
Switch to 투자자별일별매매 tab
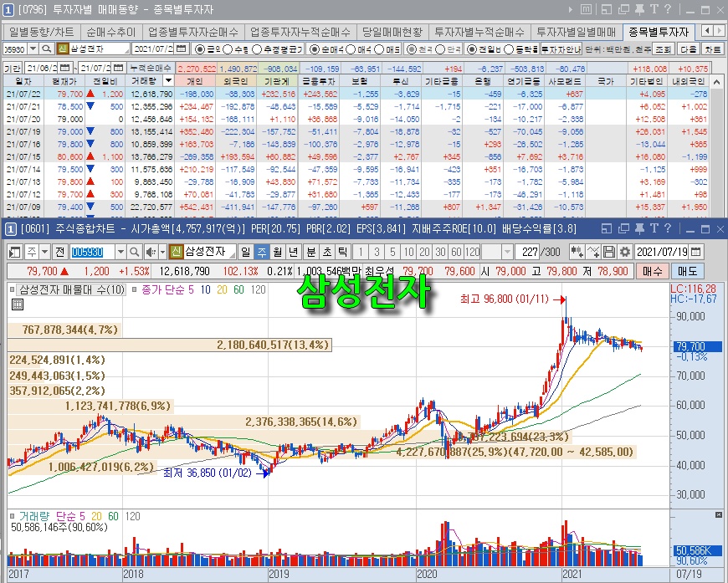pyautogui.click(x=577, y=32)
